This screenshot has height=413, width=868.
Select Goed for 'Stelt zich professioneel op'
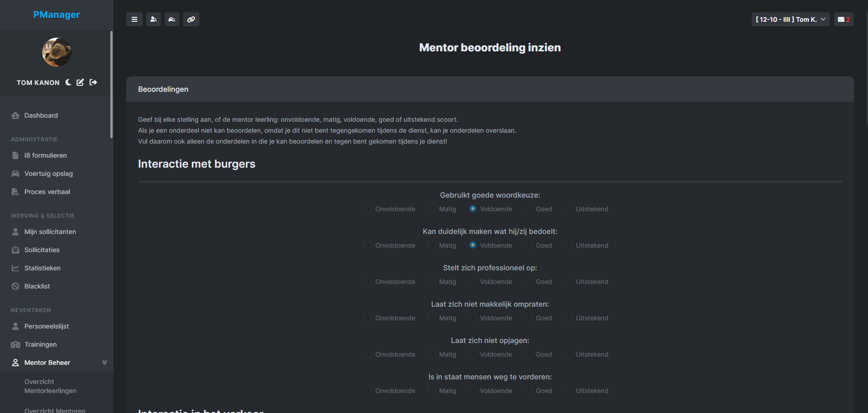point(528,281)
